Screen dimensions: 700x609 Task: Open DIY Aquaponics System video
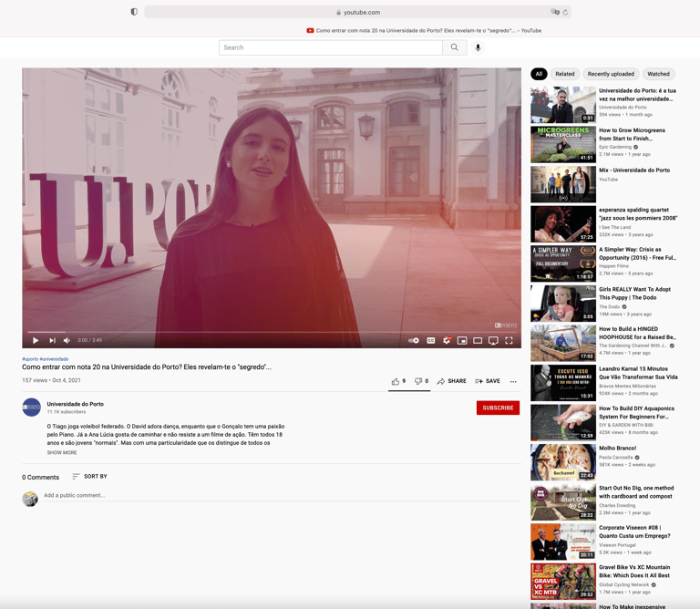coord(636,413)
